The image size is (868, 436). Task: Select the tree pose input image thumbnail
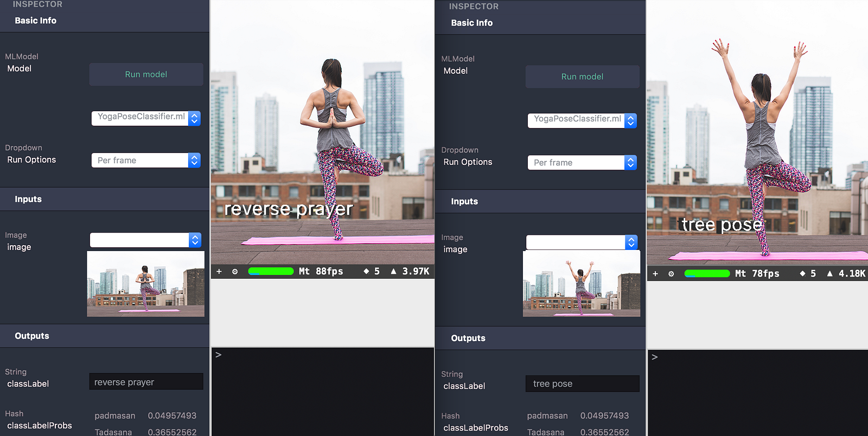click(582, 284)
